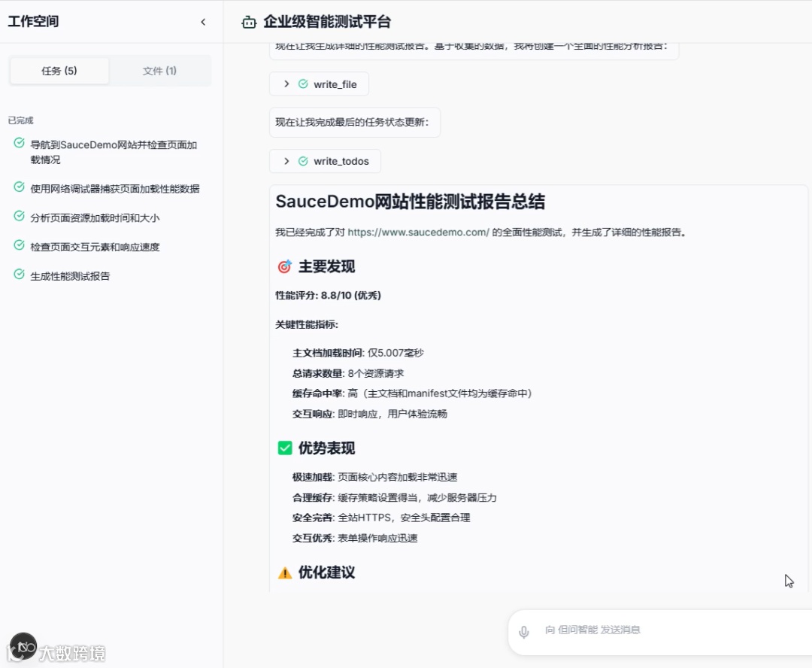Image resolution: width=812 pixels, height=668 pixels.
Task: Click the success check icon on write_file
Action: pyautogui.click(x=303, y=84)
